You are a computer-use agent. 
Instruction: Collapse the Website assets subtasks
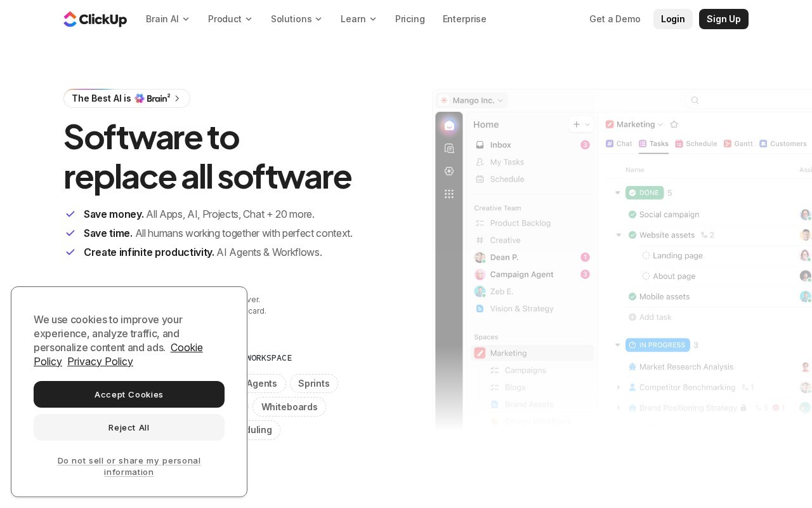point(619,235)
